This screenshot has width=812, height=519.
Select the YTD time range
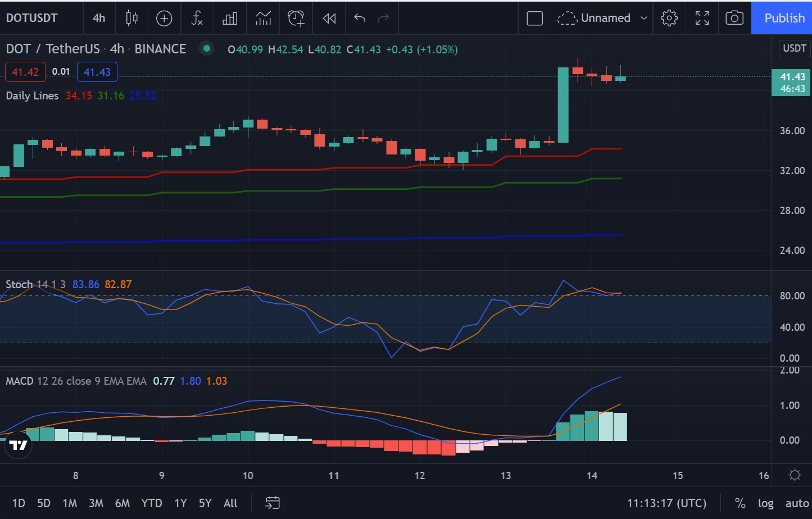click(152, 503)
